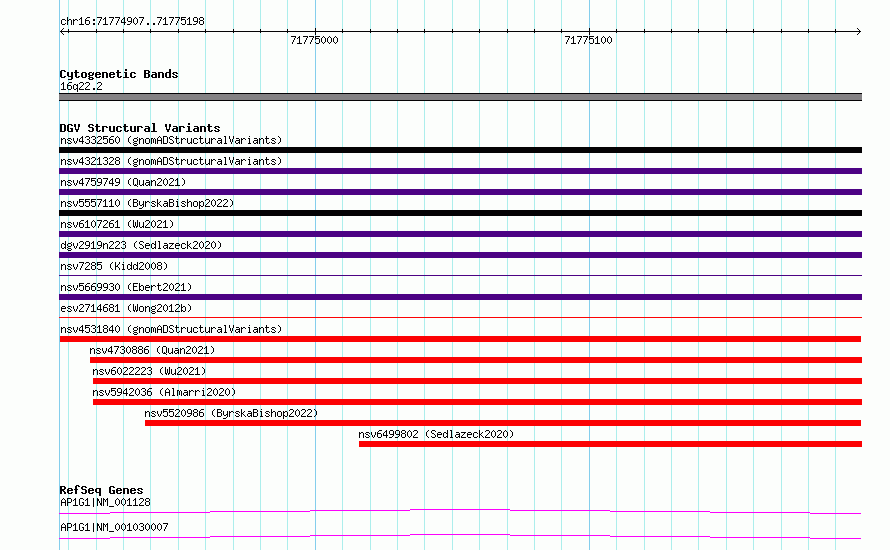Click the thin red line under esv2714681
Image resolution: width=890 pixels, height=550 pixels.
pos(460,317)
